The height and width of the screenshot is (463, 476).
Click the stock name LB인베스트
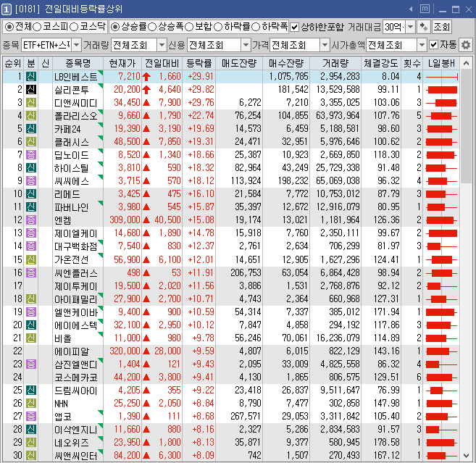point(75,77)
